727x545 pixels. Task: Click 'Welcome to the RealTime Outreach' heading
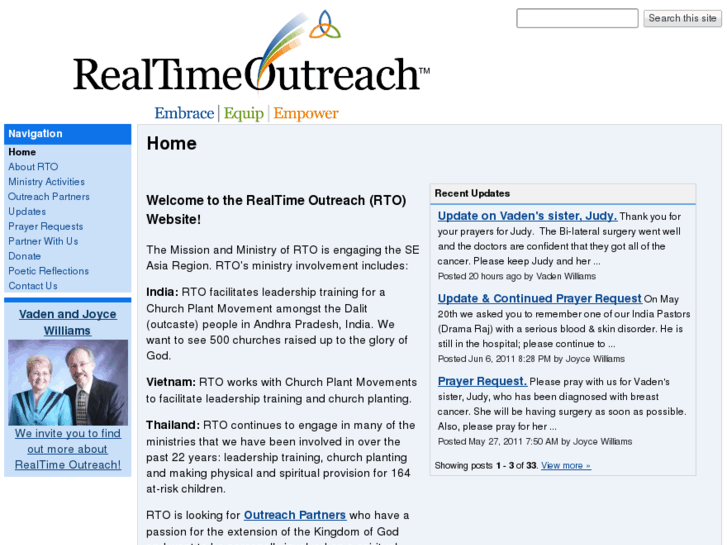(x=276, y=210)
